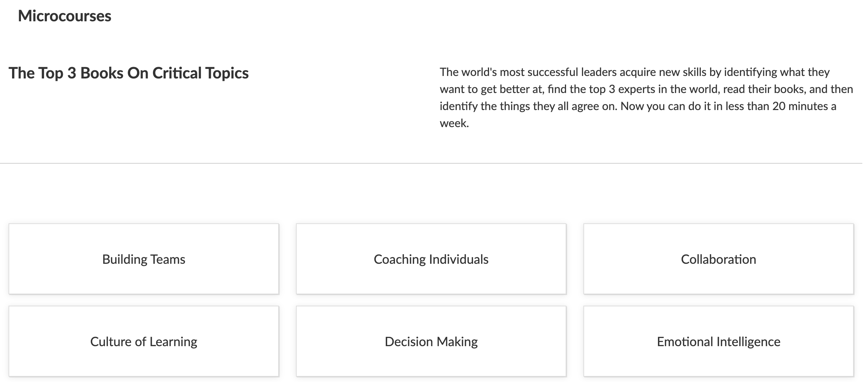The width and height of the screenshot is (868, 382).
Task: Click the word 'Critical' in the section heading
Action: 177,73
